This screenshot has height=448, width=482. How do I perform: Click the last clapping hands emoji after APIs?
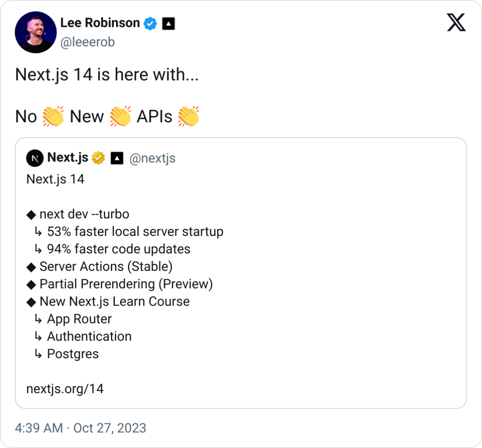point(189,117)
